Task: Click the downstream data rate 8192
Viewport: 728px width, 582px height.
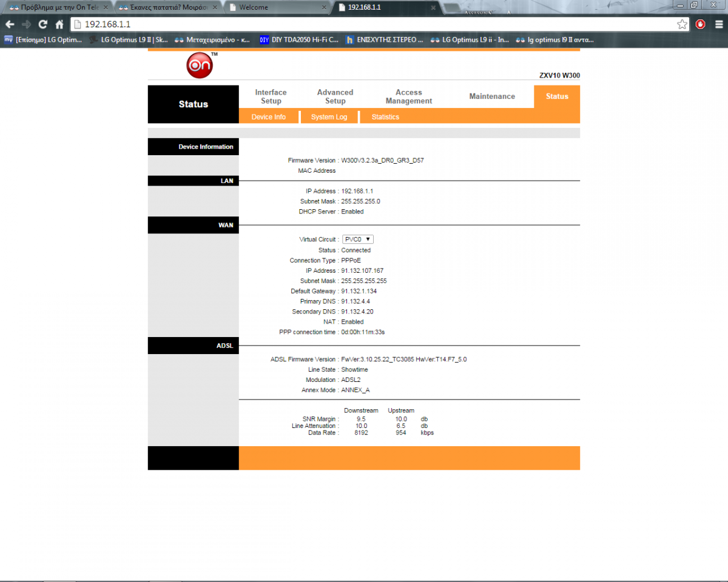Action: 361,433
